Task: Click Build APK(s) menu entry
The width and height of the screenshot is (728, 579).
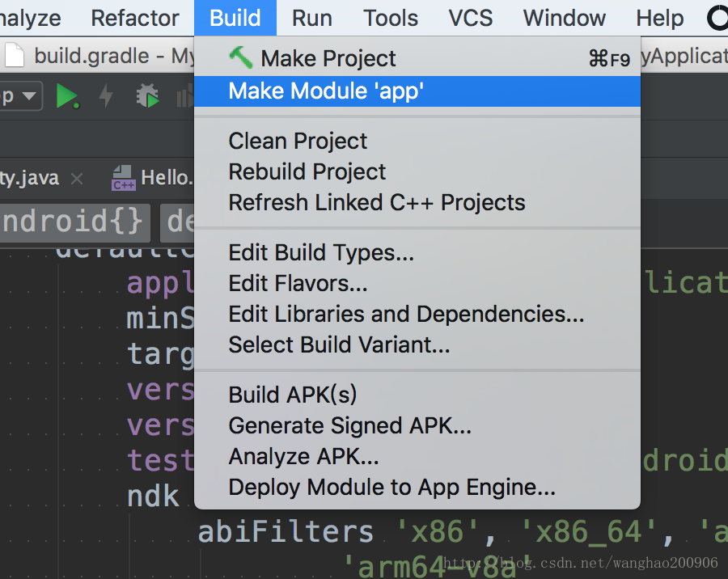Action: pyautogui.click(x=292, y=395)
